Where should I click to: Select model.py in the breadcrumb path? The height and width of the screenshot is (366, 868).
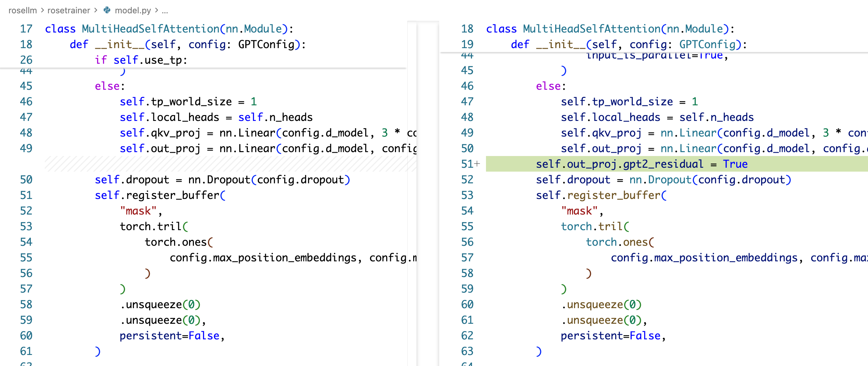(x=133, y=10)
